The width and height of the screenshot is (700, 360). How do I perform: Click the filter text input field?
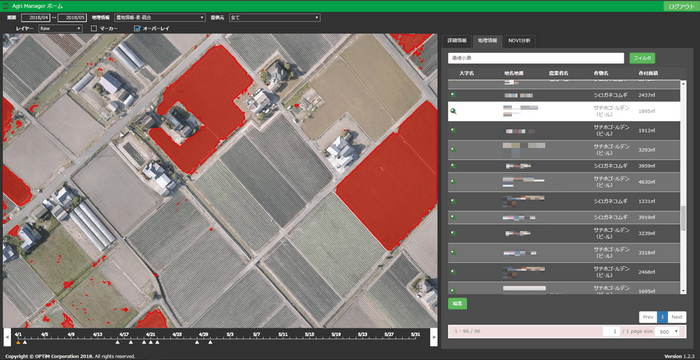click(x=536, y=58)
